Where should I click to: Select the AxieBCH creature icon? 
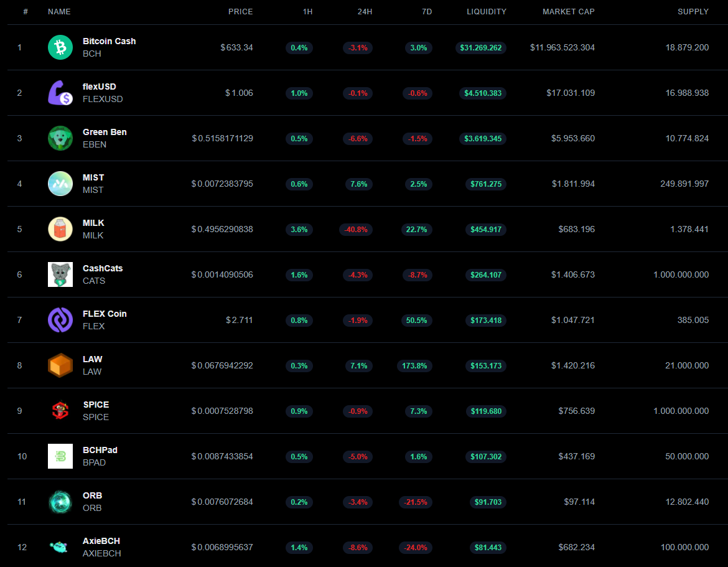coord(60,547)
